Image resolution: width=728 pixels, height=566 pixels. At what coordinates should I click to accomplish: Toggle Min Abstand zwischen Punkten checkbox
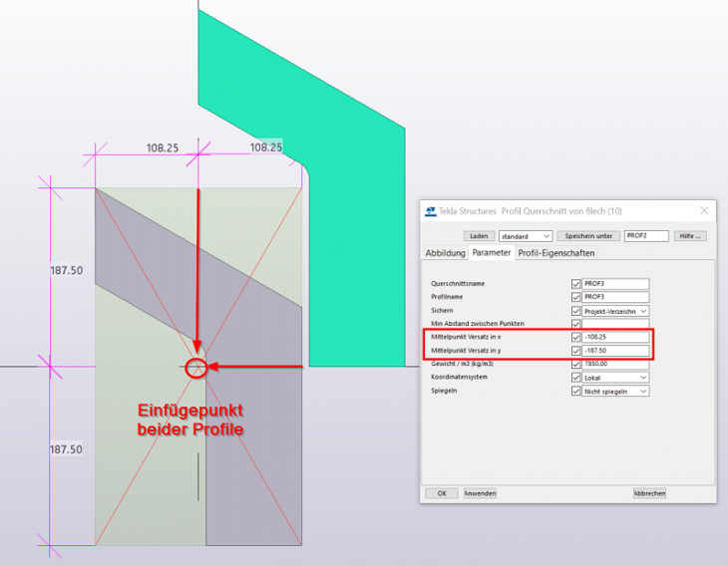click(575, 324)
